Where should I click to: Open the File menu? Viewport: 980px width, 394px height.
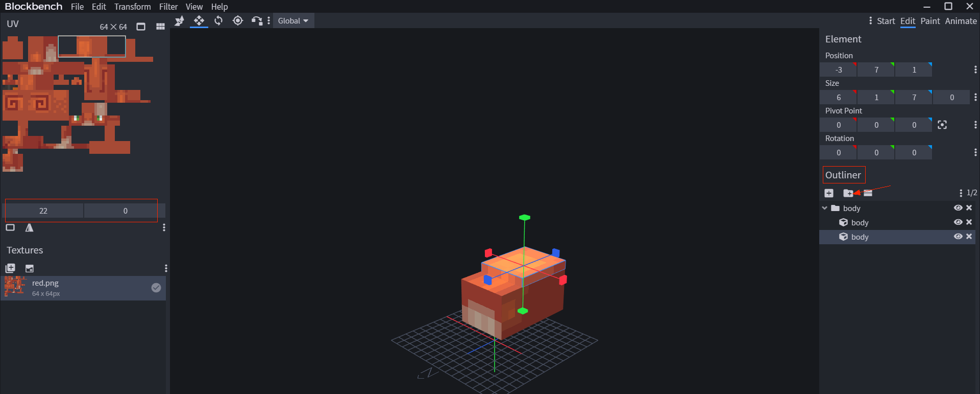click(x=77, y=7)
